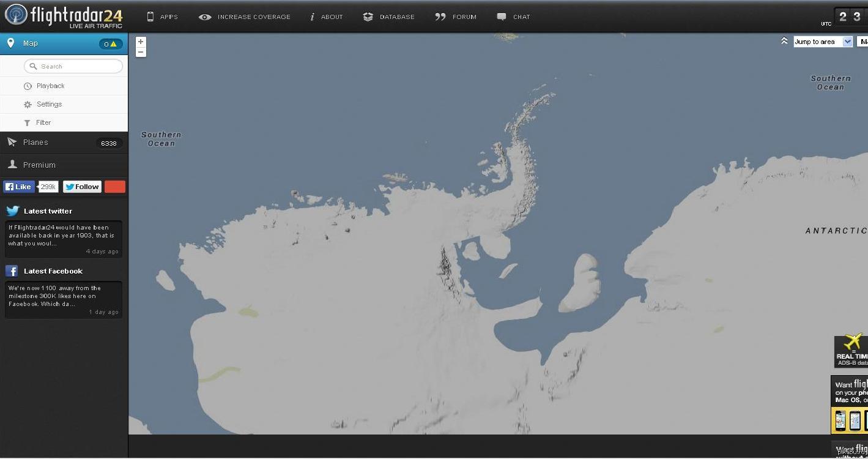Zoom in on the map
Image resolution: width=868 pixels, height=459 pixels.
tap(141, 42)
